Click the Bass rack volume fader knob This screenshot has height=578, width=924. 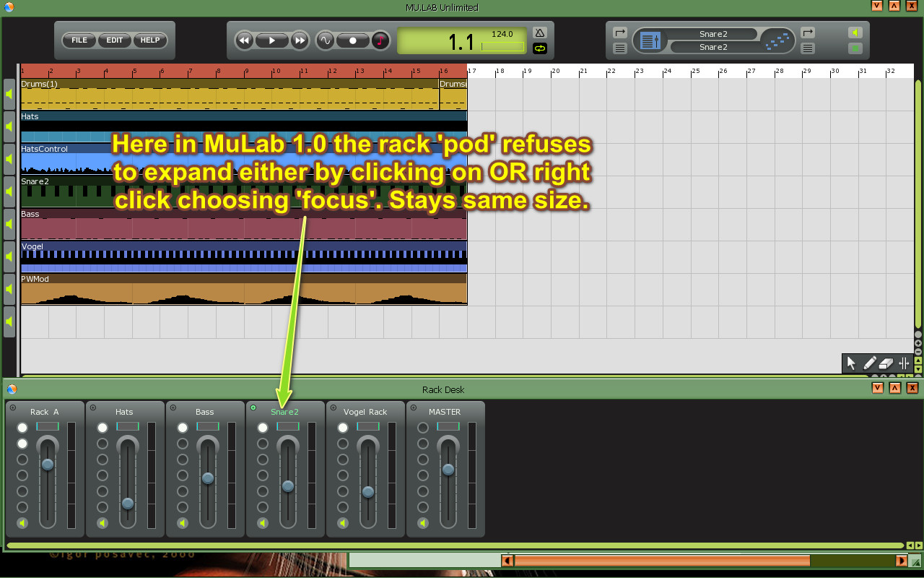(x=208, y=478)
